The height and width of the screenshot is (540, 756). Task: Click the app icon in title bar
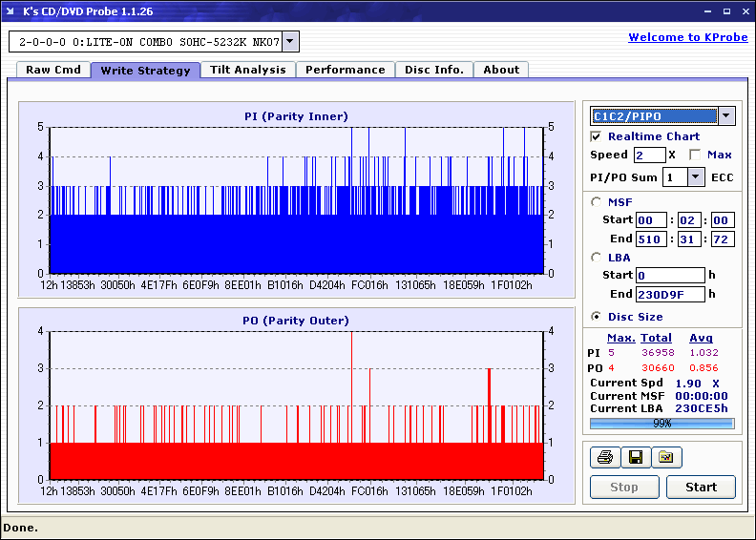pos(11,11)
